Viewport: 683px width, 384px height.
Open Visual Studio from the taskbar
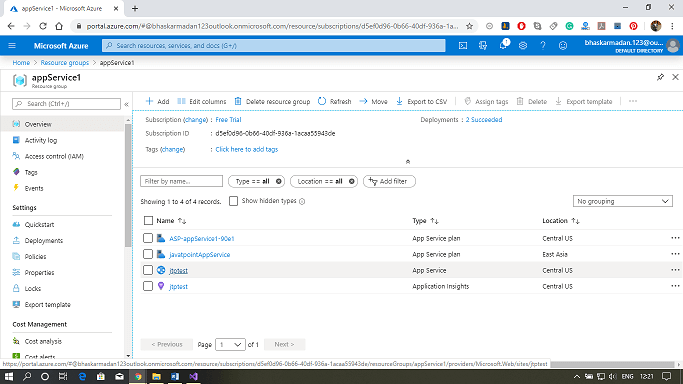pyautogui.click(x=193, y=376)
